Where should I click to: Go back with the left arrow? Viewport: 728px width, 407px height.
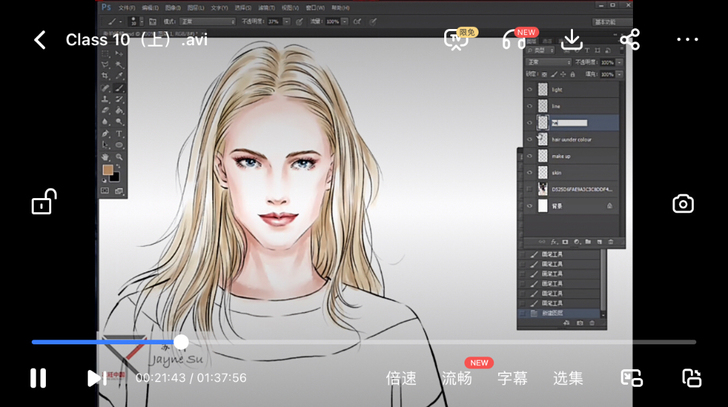(x=40, y=40)
